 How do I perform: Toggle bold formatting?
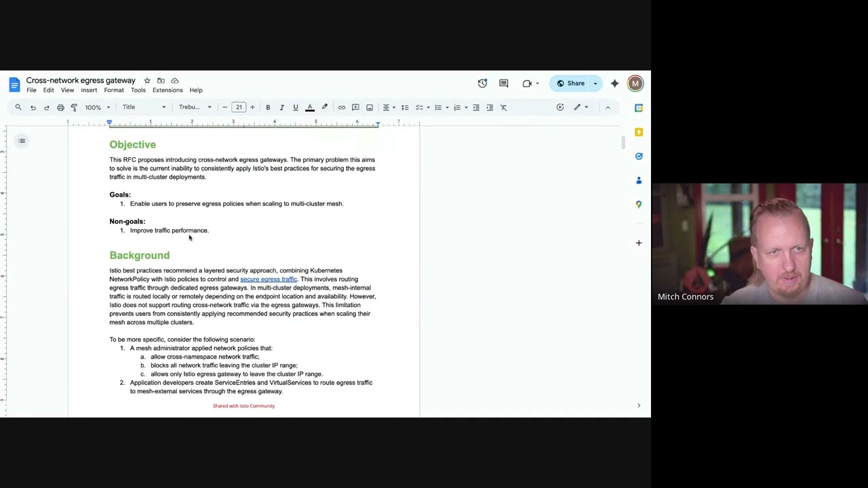[x=268, y=107]
